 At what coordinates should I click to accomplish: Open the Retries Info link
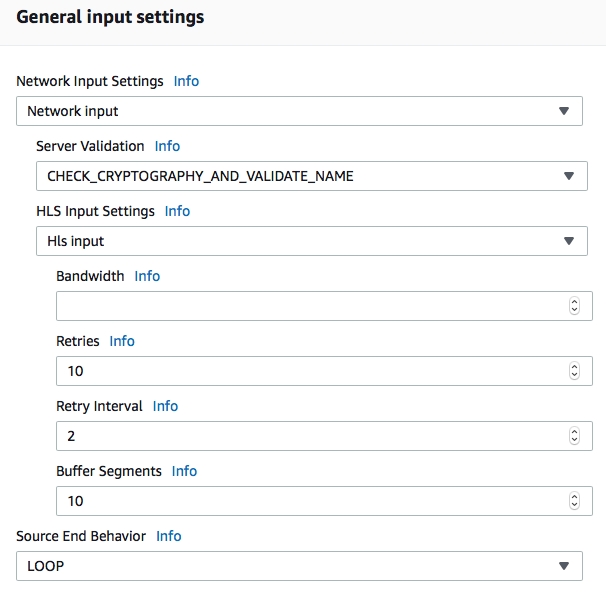click(122, 341)
